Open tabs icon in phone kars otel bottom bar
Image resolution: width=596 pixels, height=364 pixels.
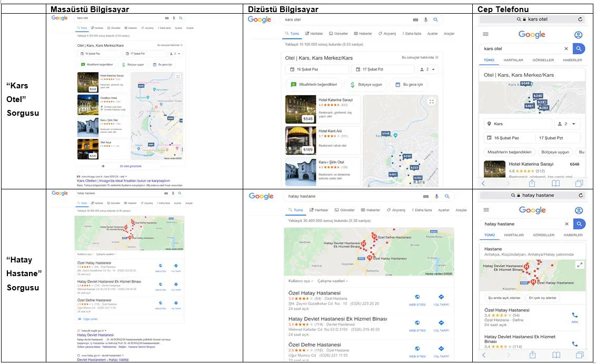click(x=579, y=184)
